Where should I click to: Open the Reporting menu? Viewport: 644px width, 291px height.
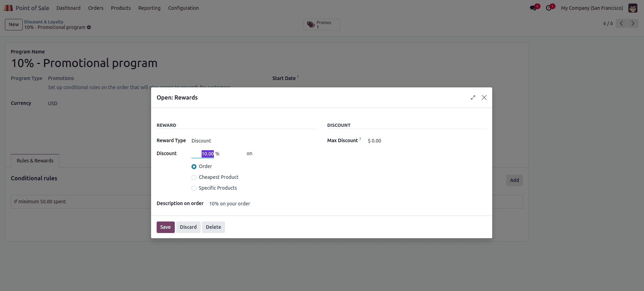tap(149, 8)
